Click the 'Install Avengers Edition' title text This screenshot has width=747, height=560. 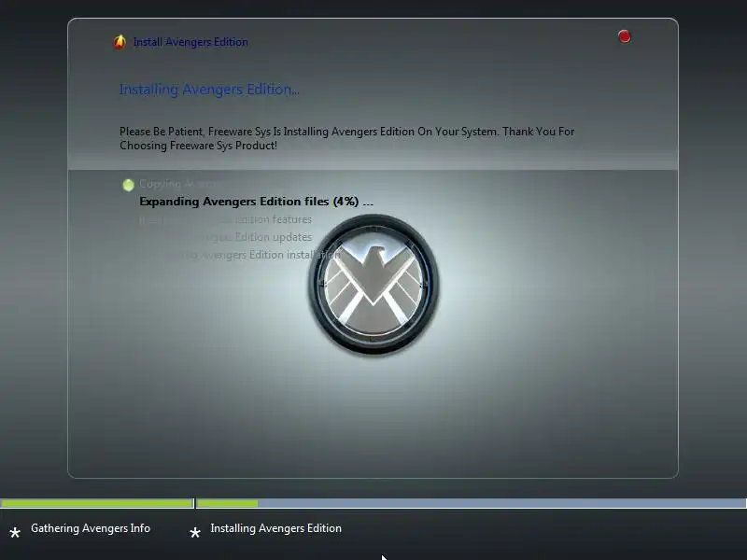(190, 42)
